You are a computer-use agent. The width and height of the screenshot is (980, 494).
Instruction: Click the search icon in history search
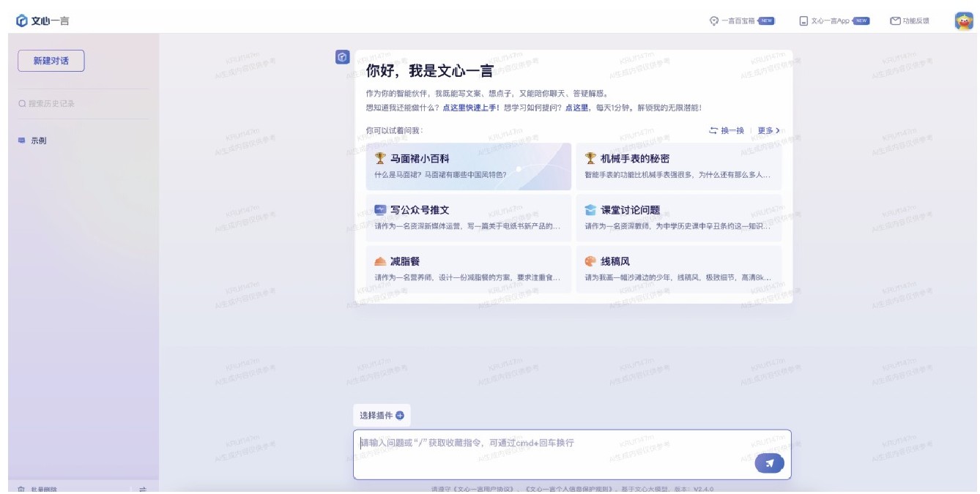(x=22, y=104)
